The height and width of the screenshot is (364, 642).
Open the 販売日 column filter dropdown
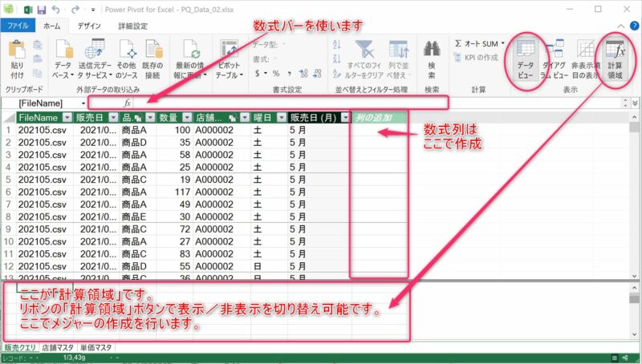pos(113,118)
